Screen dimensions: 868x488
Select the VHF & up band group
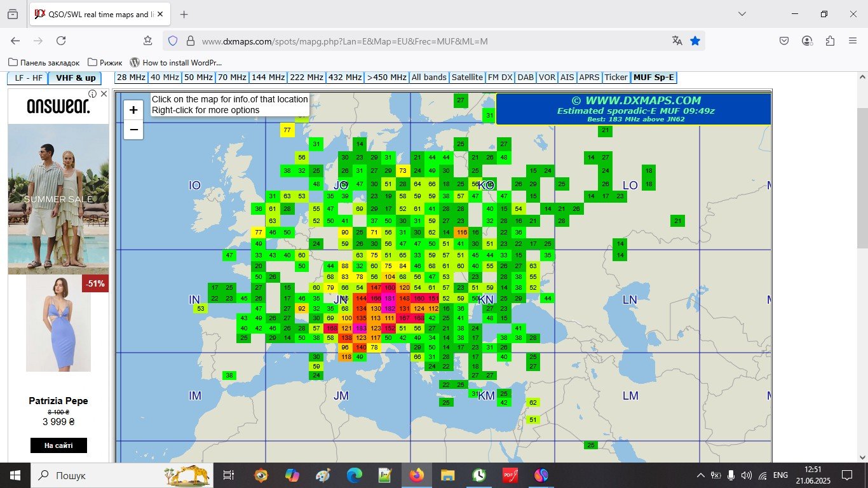[75, 78]
